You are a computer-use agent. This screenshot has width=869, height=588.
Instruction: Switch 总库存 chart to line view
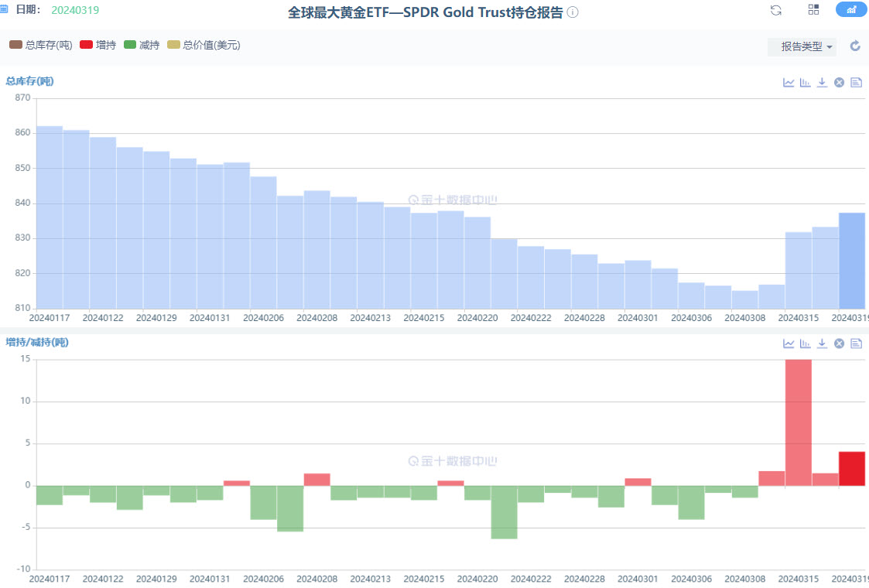(789, 83)
